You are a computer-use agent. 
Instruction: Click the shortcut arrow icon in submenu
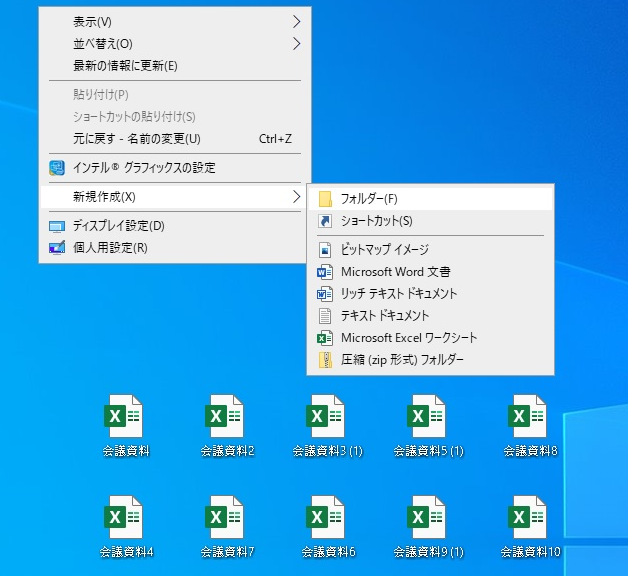tap(325, 221)
